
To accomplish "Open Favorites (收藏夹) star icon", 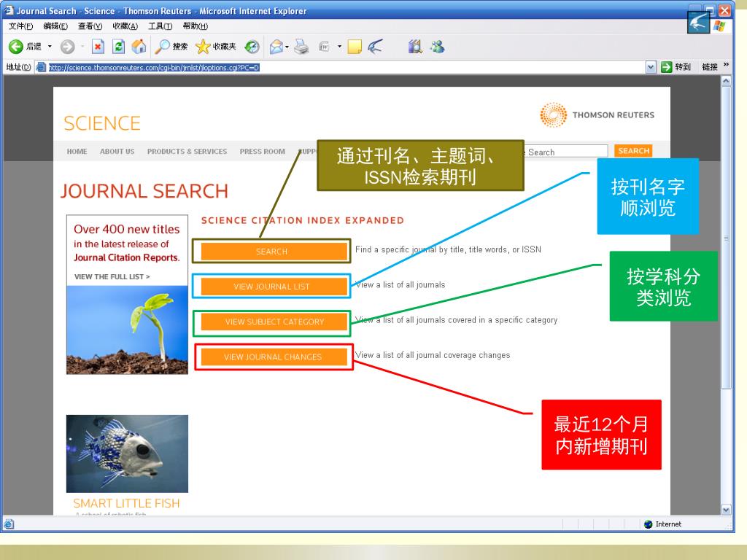I will 216,46.
